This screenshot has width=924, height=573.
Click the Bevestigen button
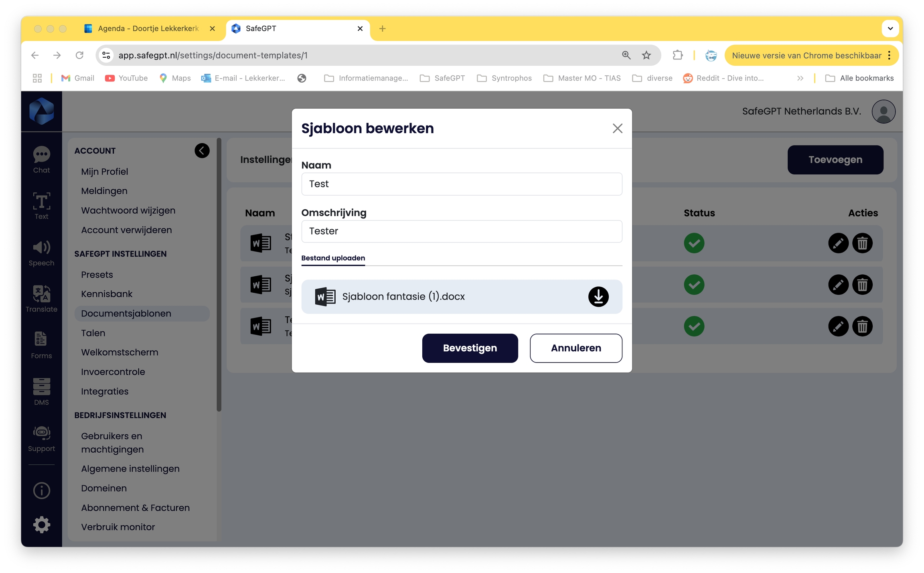[470, 348]
